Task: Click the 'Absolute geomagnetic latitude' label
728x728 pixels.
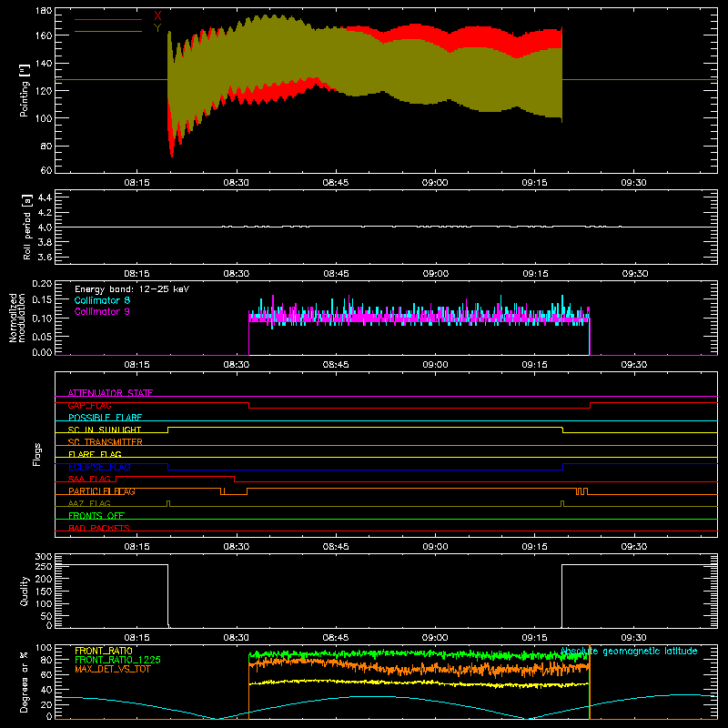Action: tap(629, 652)
